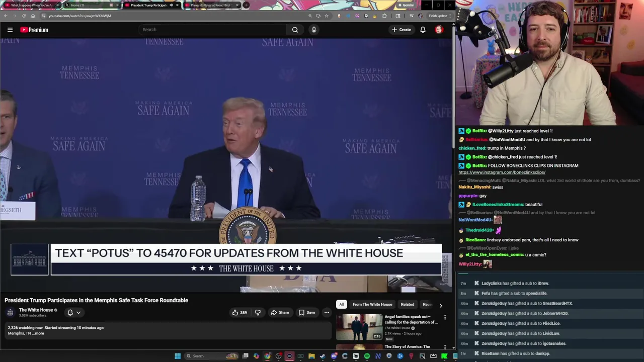Open The White House channel avatar
The height and width of the screenshot is (362, 644).
(x=10, y=312)
